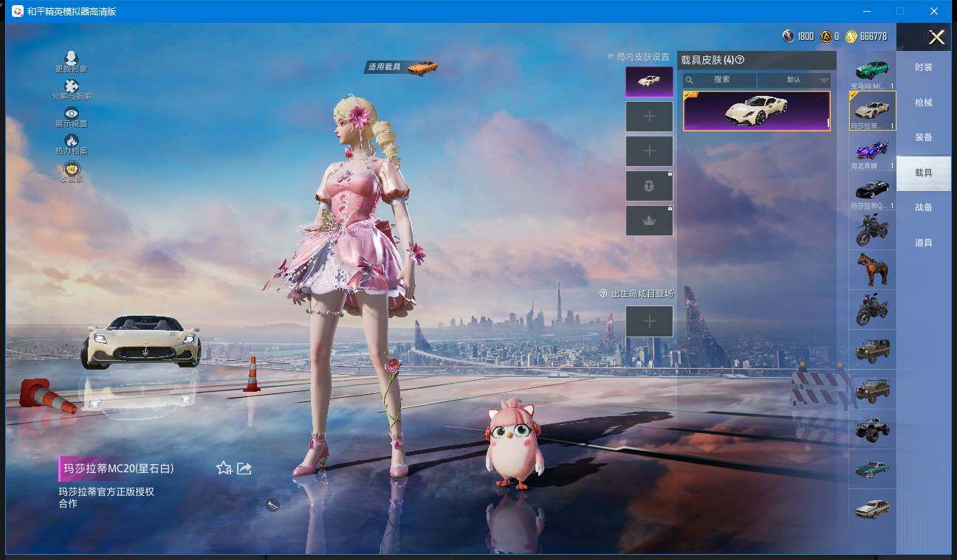Switch to the 装备 tab

click(924, 137)
